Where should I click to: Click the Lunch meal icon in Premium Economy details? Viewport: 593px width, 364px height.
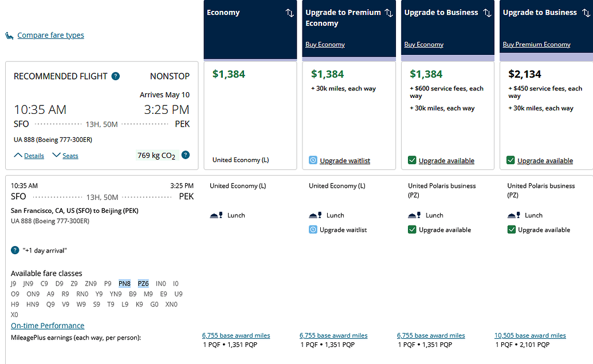(x=316, y=215)
